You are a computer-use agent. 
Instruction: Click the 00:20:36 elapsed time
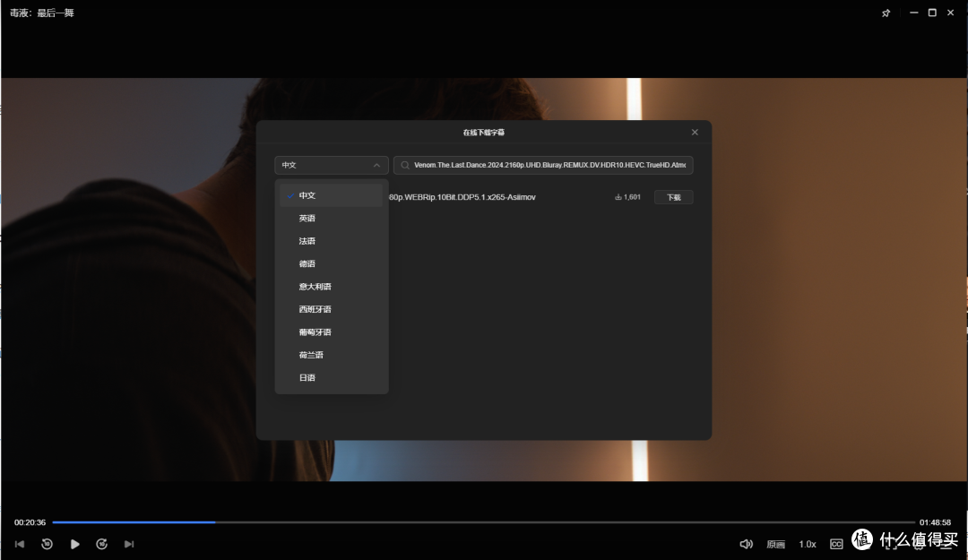tap(30, 522)
